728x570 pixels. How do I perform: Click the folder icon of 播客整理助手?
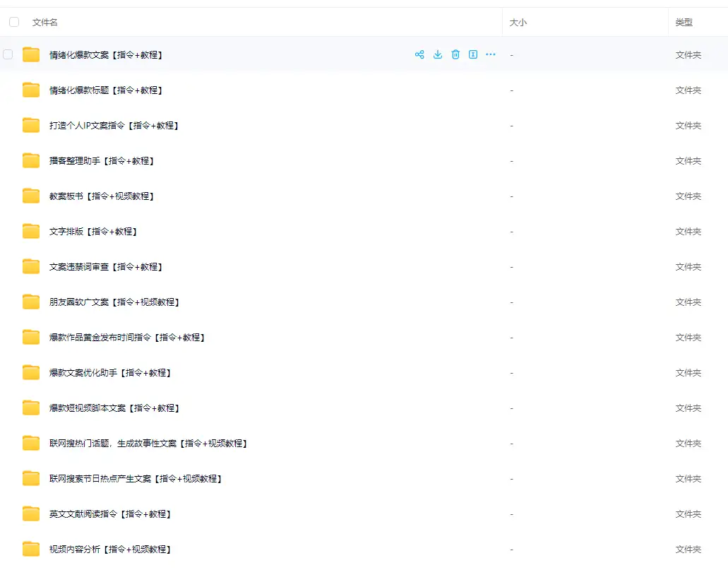click(31, 160)
